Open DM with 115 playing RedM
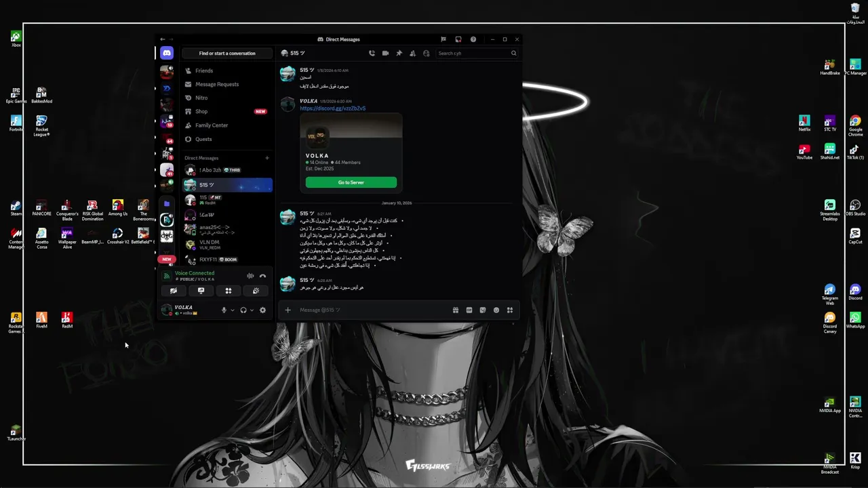868x488 pixels. (x=227, y=199)
